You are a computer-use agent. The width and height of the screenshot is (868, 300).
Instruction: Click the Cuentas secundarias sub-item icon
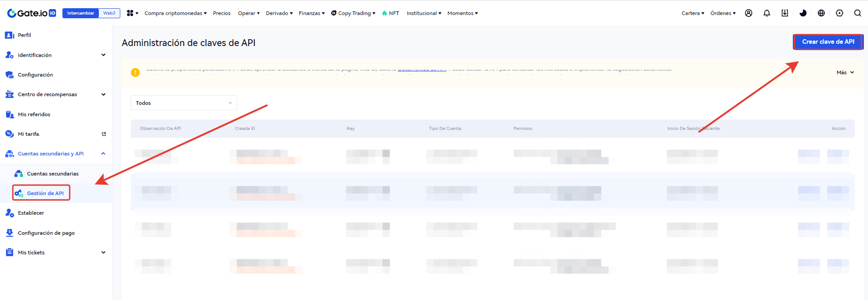(x=19, y=174)
